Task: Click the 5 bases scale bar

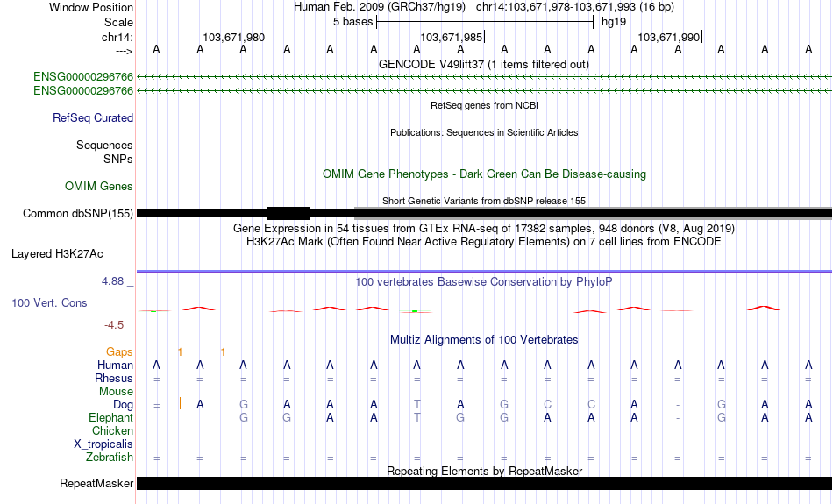Action: point(485,22)
